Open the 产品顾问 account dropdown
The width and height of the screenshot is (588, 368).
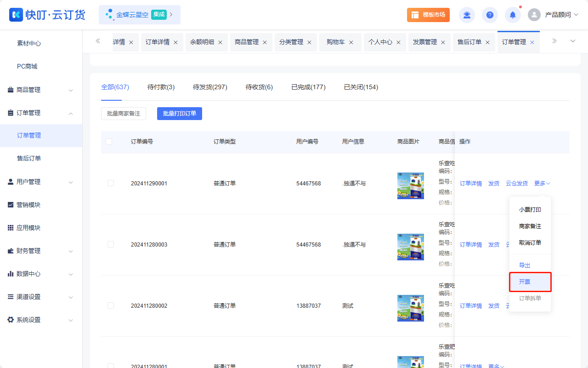561,15
